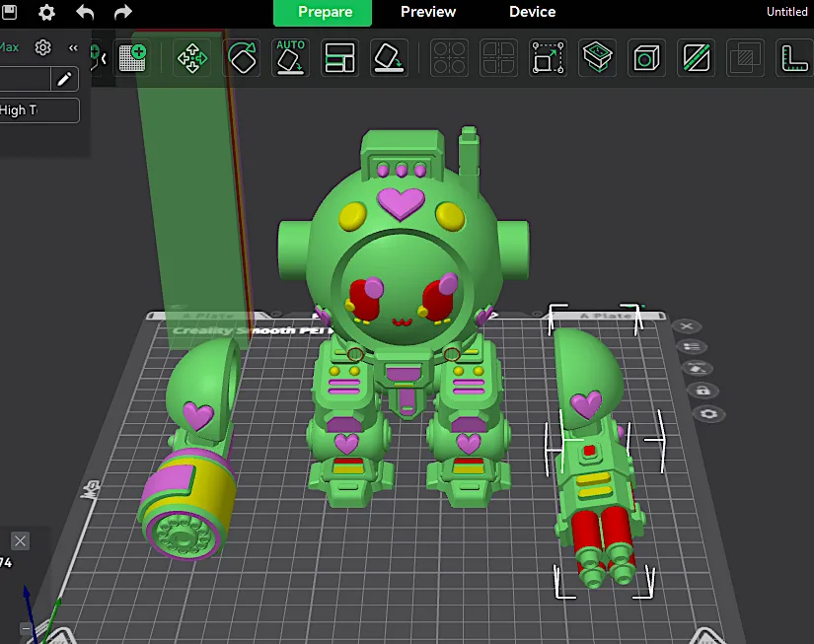Click the pencil edit preset icon
Viewport: 814px width, 644px height.
[x=64, y=79]
